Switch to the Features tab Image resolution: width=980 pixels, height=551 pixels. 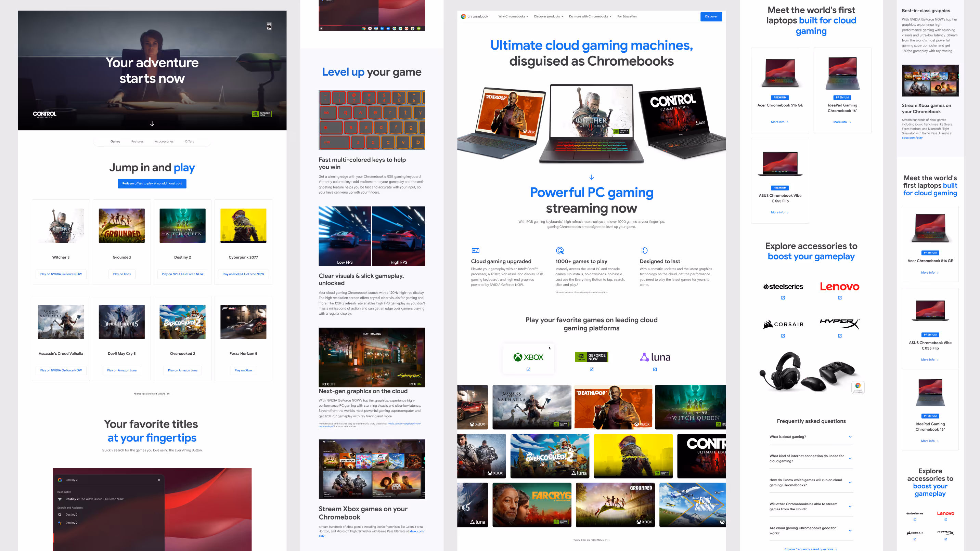pos(137,142)
